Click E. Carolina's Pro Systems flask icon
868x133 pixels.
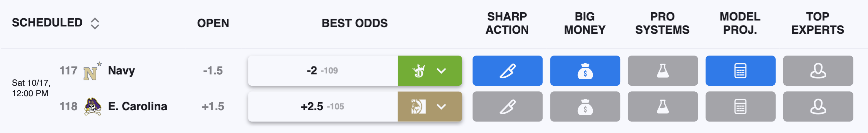coord(662,107)
